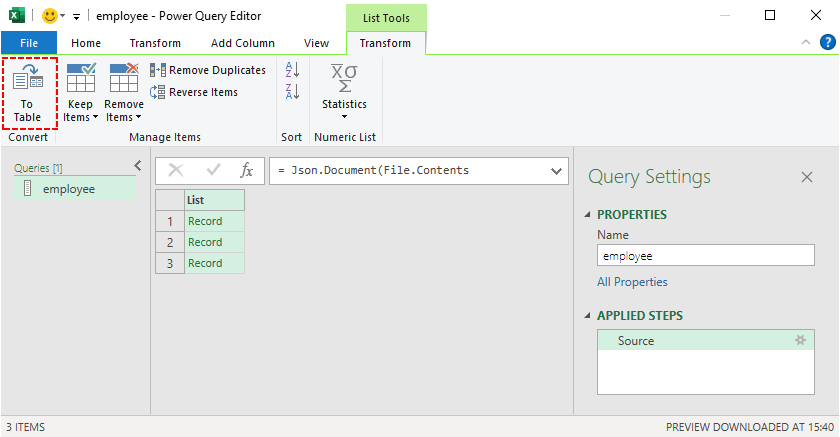Close the Power Query Editor window

pyautogui.click(x=816, y=15)
